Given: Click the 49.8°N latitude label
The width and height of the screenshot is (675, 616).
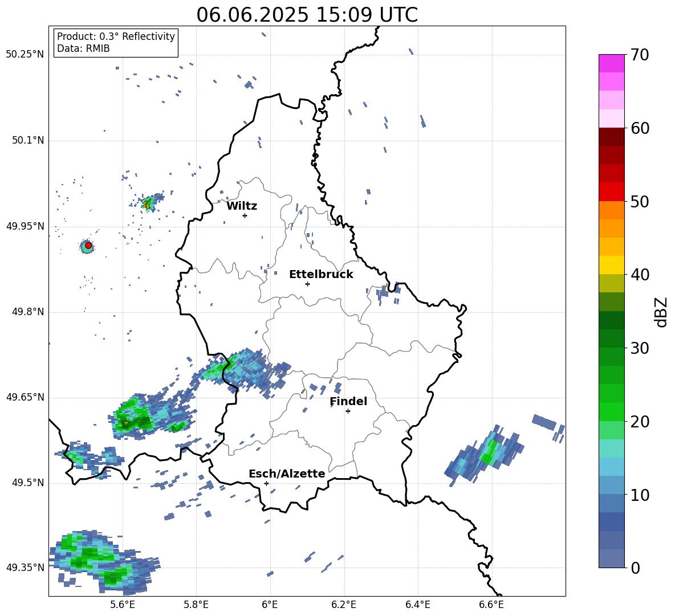Looking at the screenshot, I should [28, 312].
